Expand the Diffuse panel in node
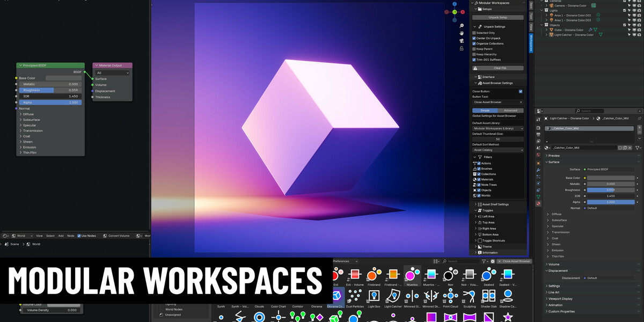This screenshot has width=644, height=322. pos(28,114)
